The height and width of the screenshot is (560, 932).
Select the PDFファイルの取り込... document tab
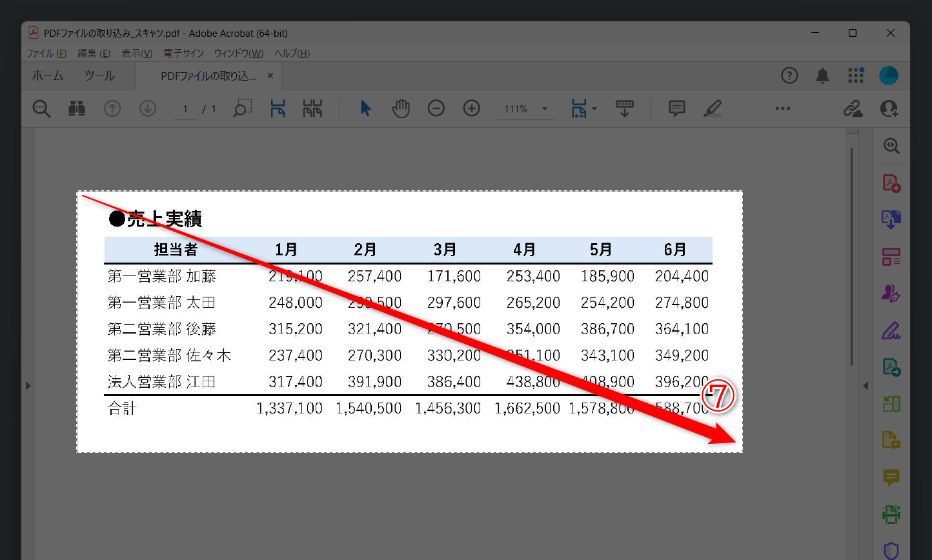(208, 76)
